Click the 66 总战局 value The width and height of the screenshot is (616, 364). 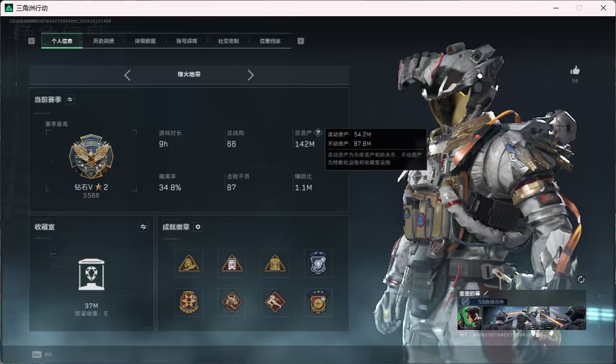click(x=232, y=144)
